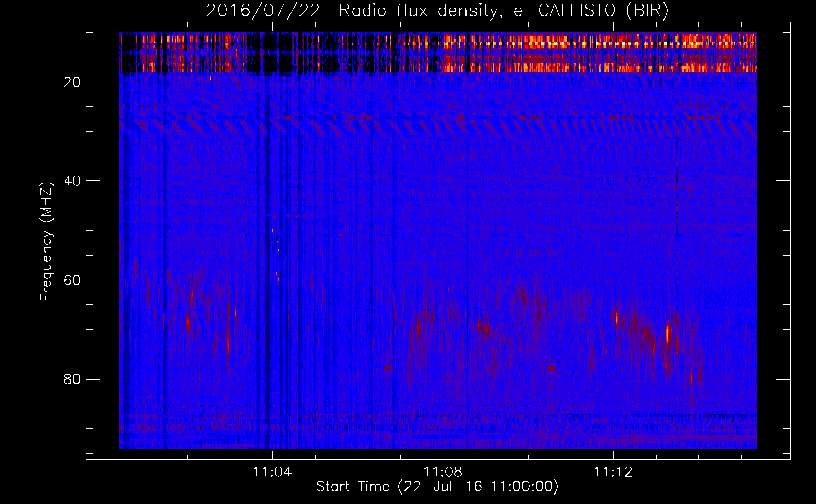816x504 pixels.
Task: Click the '20' frequency tick label
Action: click(72, 82)
